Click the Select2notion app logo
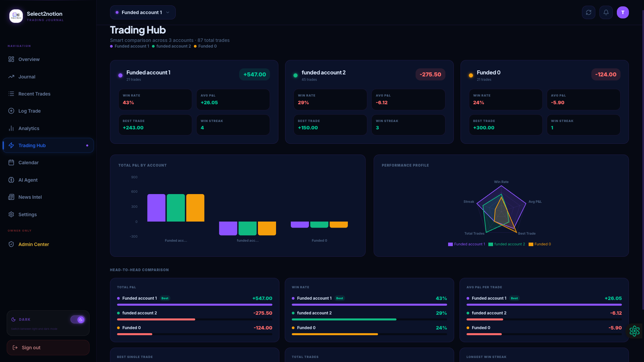This screenshot has width=644, height=362. pyautogui.click(x=16, y=16)
